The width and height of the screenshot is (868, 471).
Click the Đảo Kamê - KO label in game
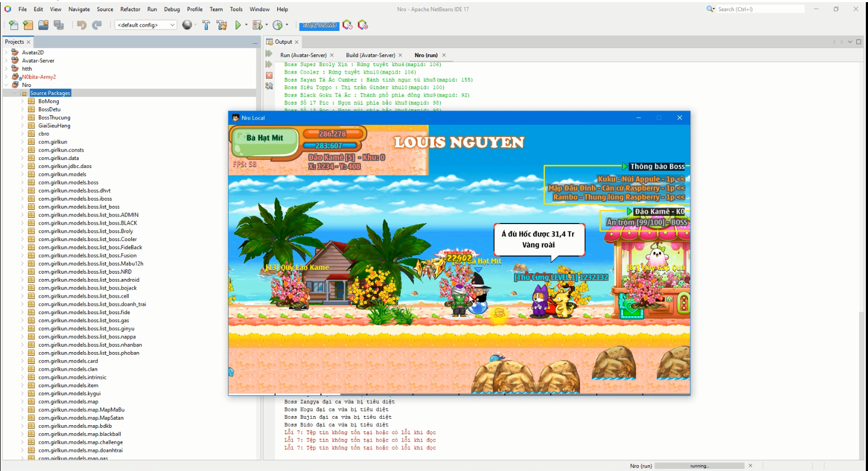coord(660,212)
